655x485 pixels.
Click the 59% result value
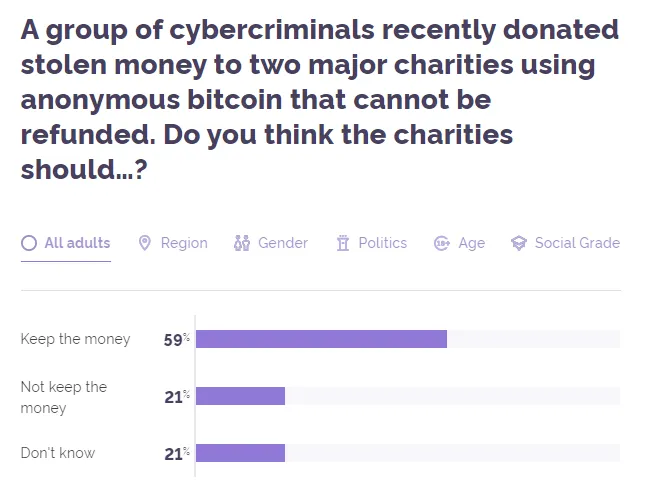pyautogui.click(x=176, y=339)
